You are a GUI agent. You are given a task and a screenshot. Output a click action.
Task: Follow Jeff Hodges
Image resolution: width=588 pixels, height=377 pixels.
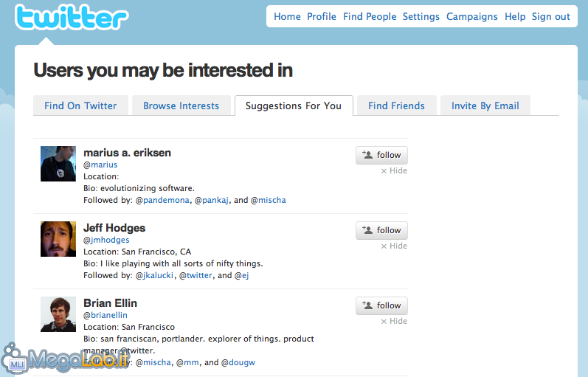pos(381,230)
